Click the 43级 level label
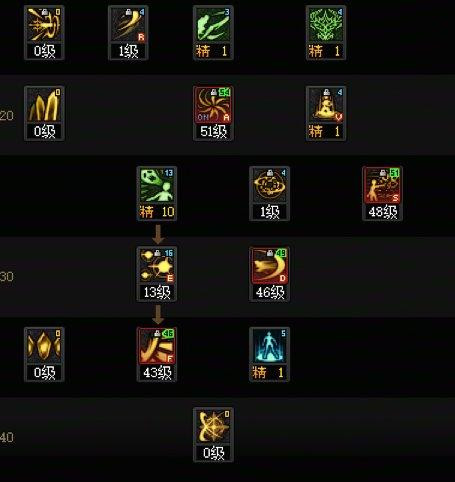455x482 pixels. point(157,372)
